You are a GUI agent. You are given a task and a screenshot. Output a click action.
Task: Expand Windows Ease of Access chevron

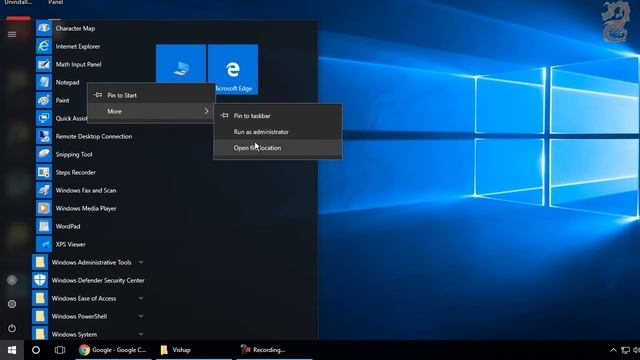(x=141, y=298)
